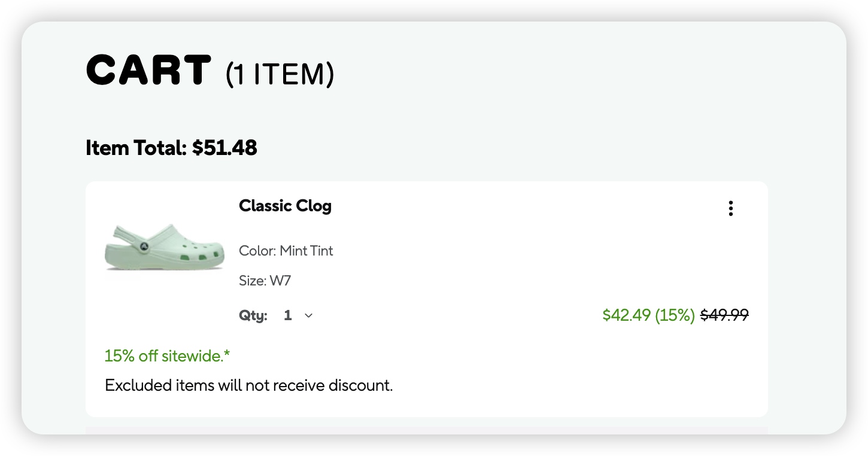This screenshot has width=868, height=456.
Task: Click the CART heading
Action: [x=149, y=70]
